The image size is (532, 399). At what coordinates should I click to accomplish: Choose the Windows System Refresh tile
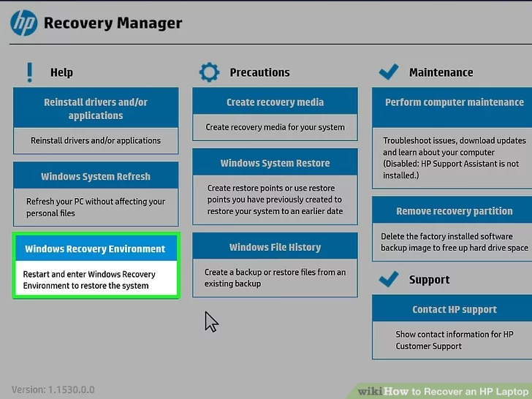pos(96,194)
